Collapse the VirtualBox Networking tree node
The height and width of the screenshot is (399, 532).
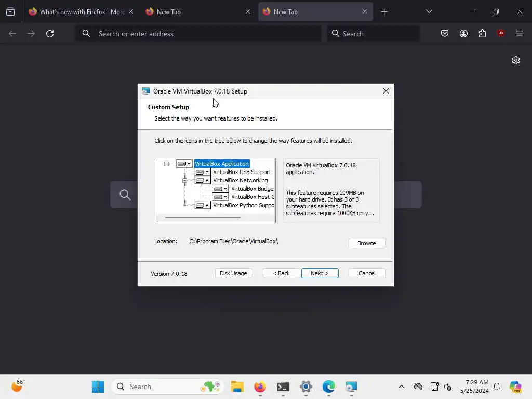[x=184, y=180]
